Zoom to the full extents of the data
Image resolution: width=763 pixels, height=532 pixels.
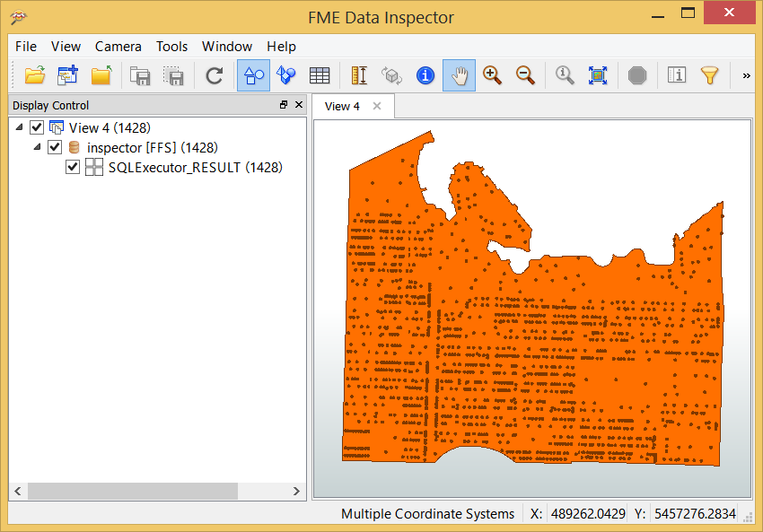click(x=597, y=75)
